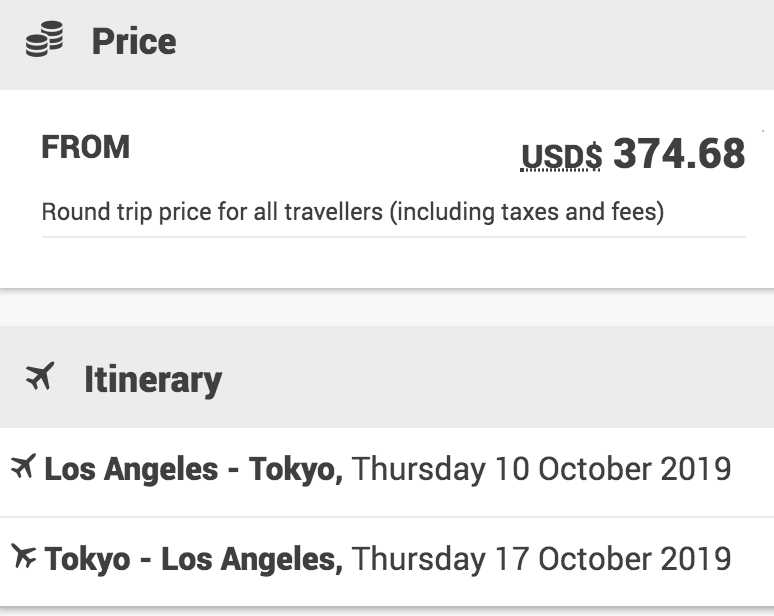Select the Itinerary section heading
Viewport: 774px width, 616px height.
(x=152, y=379)
